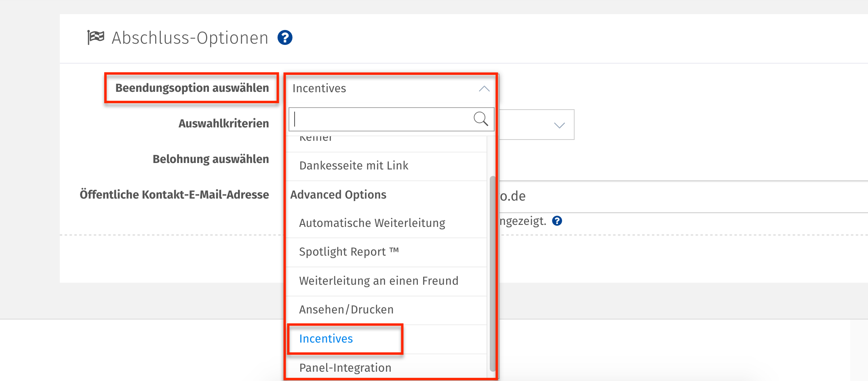Expand the Auswahlkriterien dropdown arrow
The height and width of the screenshot is (381, 868).
559,125
